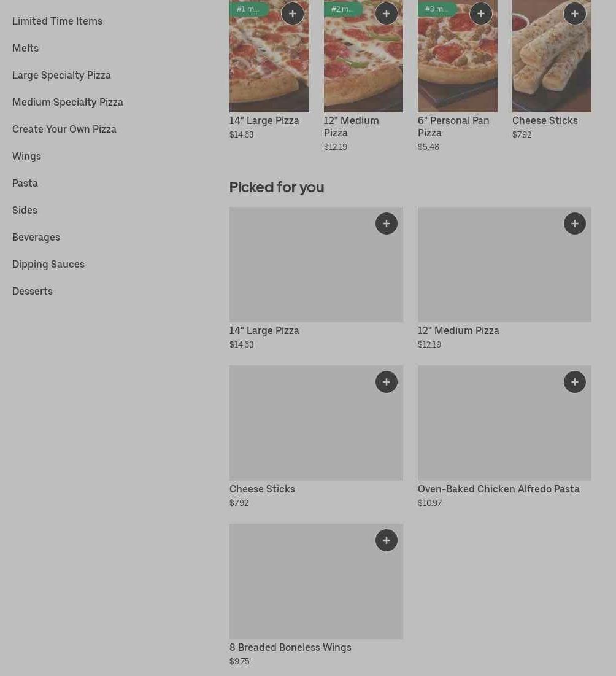This screenshot has width=616, height=676.
Task: Click the 6" Personal Pan Pizza photo
Action: 457,68
